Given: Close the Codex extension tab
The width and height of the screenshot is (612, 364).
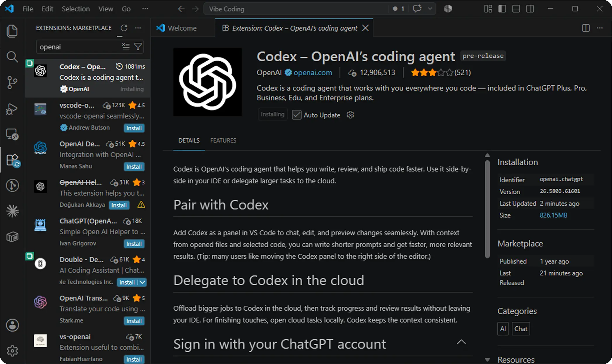Looking at the screenshot, I should [x=365, y=28].
